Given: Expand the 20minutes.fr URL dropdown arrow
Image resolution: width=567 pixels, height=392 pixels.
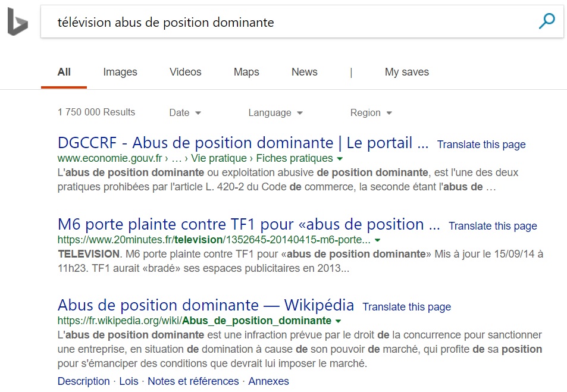Looking at the screenshot, I should pyautogui.click(x=378, y=240).
